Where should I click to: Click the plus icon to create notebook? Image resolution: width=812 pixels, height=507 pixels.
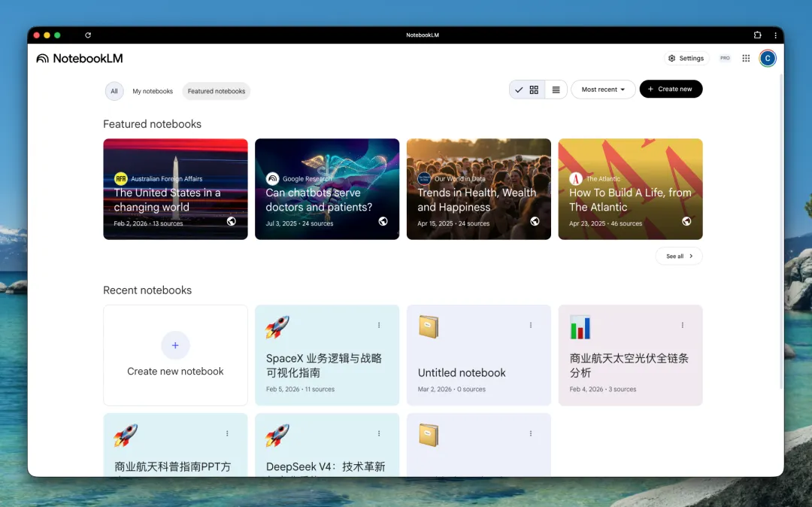click(175, 345)
